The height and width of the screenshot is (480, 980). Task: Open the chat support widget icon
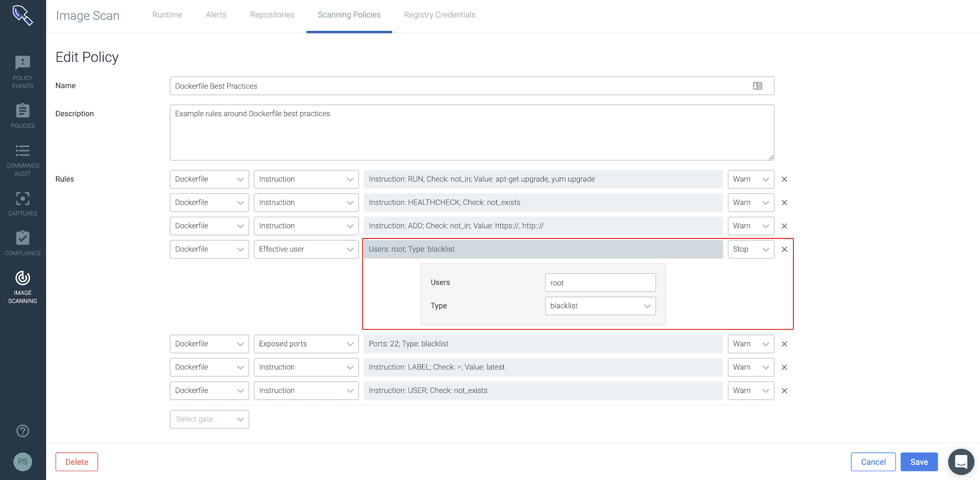tap(961, 462)
